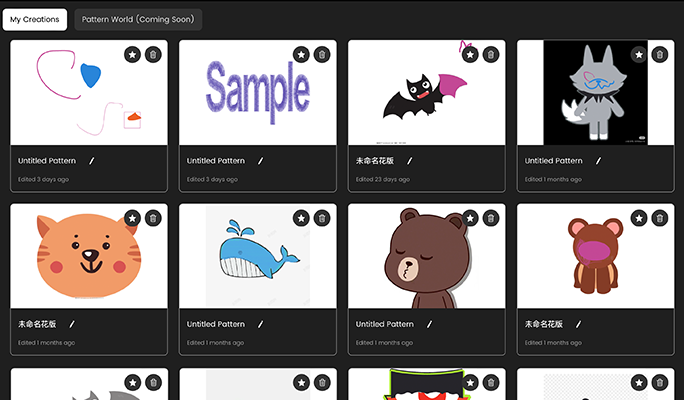Open the blue whale pattern thumbnail
The height and width of the screenshot is (400, 684).
(x=257, y=258)
